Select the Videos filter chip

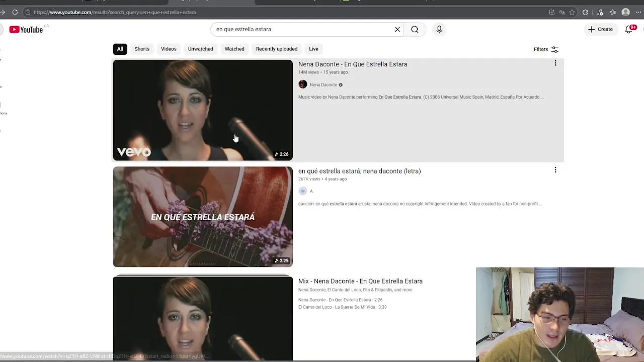click(169, 49)
